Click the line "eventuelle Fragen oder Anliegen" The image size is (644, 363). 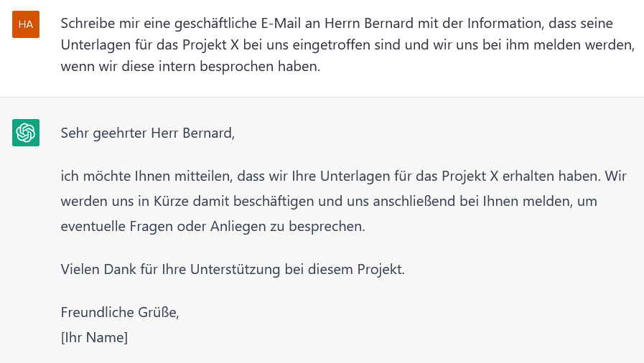(x=213, y=227)
